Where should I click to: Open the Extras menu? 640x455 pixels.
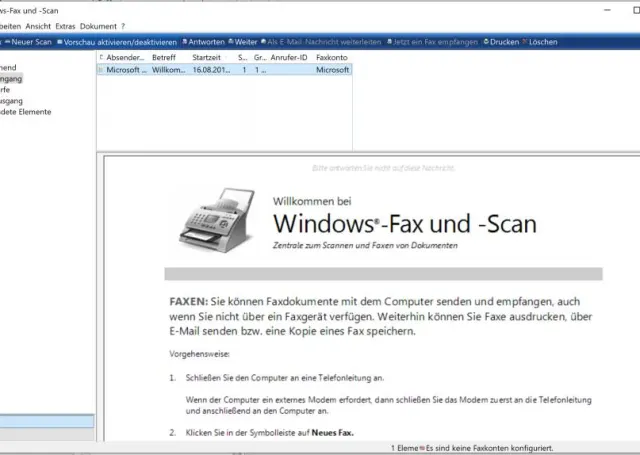(65, 26)
